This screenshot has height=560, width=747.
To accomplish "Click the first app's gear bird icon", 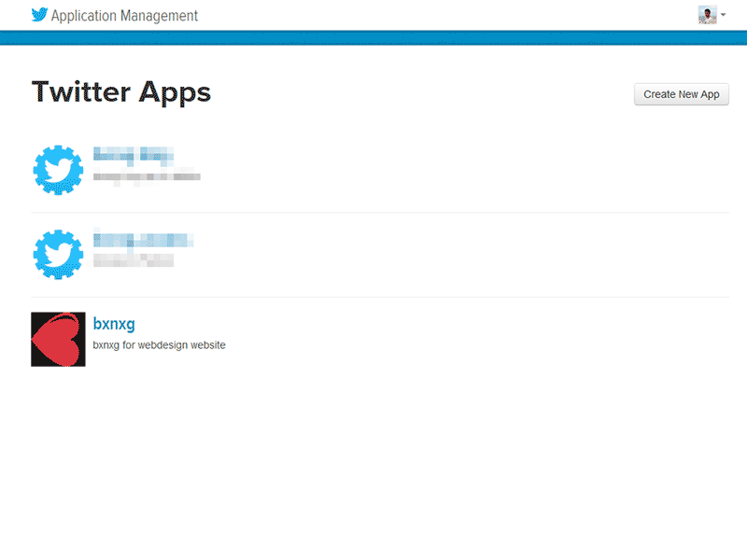I will pos(58,170).
